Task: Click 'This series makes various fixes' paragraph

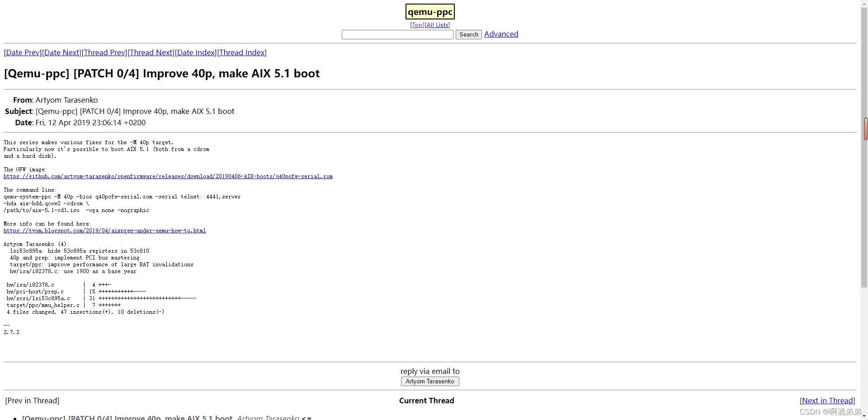Action: pyautogui.click(x=106, y=150)
